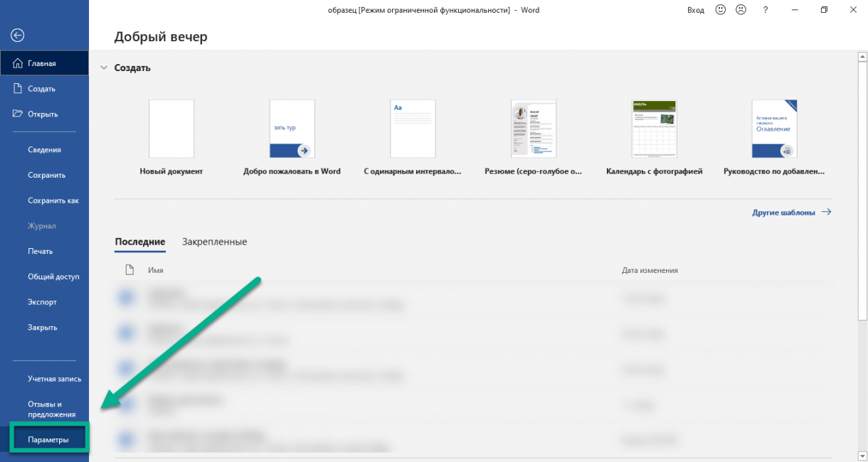
Task: Click the smiley face feedback icon
Action: click(x=720, y=10)
